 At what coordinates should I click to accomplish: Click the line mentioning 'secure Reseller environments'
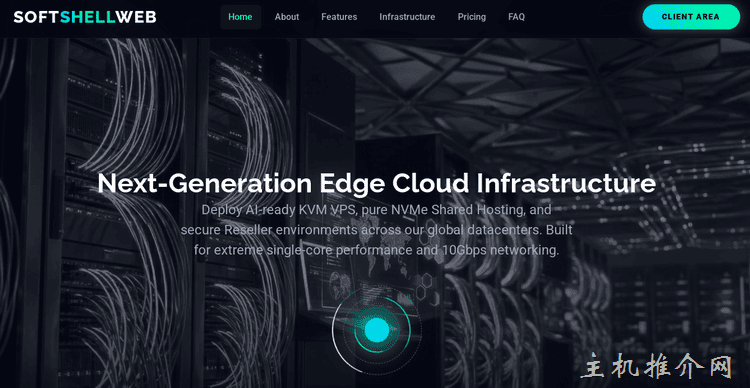click(x=376, y=230)
